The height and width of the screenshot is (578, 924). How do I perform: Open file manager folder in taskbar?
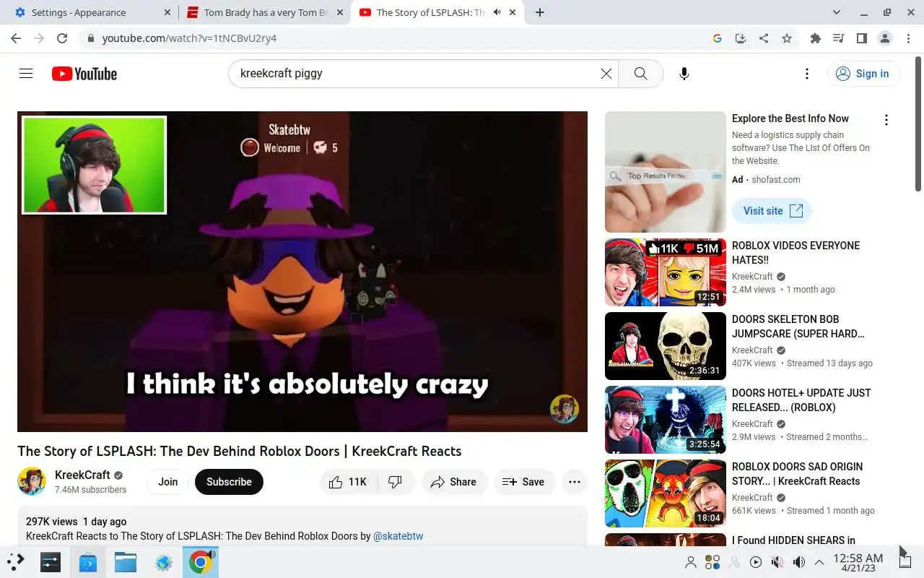(x=126, y=561)
